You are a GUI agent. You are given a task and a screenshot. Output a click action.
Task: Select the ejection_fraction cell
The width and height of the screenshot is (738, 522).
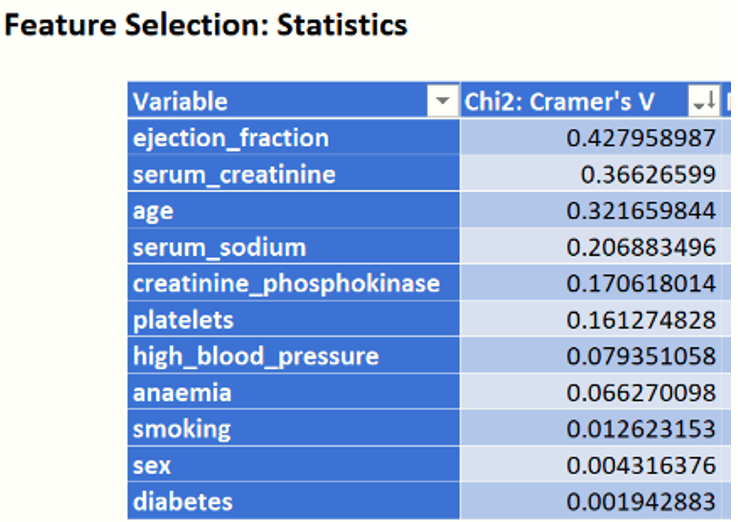231,138
